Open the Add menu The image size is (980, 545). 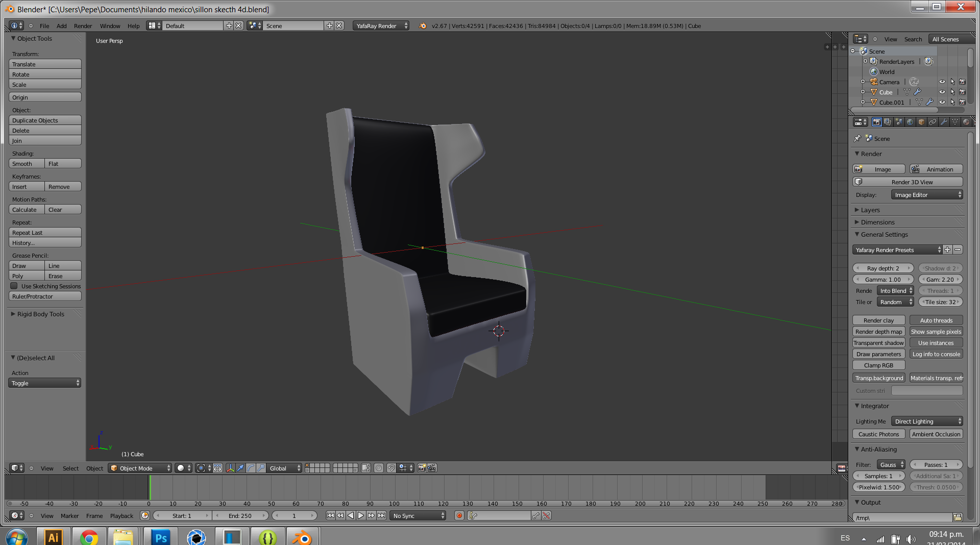[61, 26]
